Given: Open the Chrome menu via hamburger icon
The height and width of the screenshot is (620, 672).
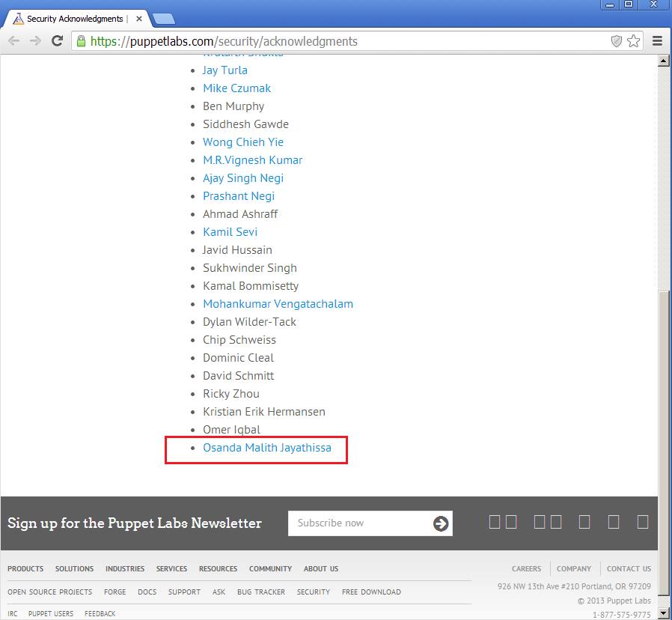Looking at the screenshot, I should point(658,41).
